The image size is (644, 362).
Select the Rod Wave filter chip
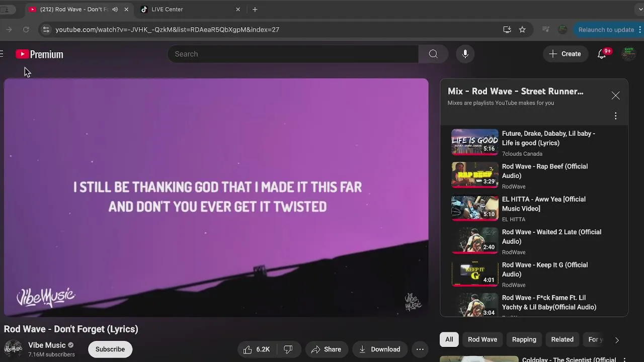click(x=482, y=339)
